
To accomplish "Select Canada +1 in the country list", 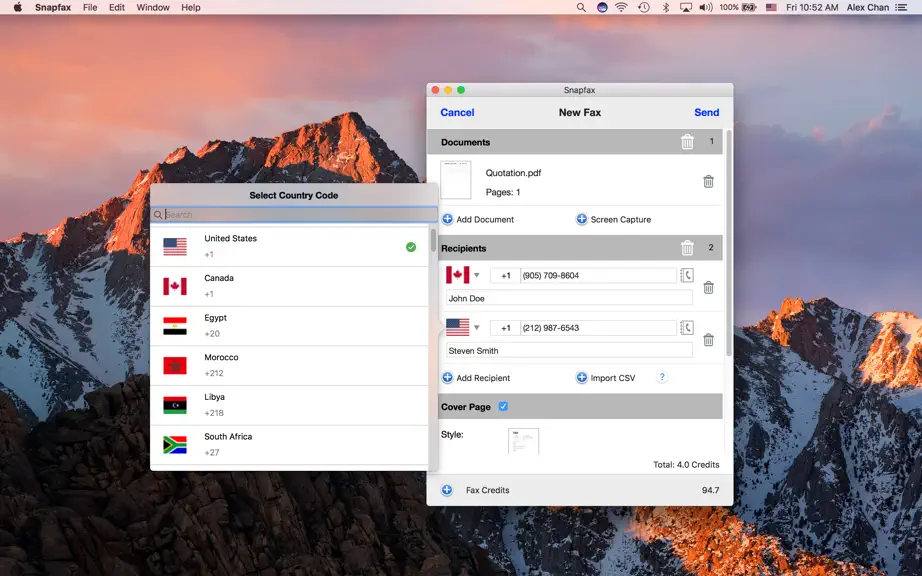I will coord(289,286).
